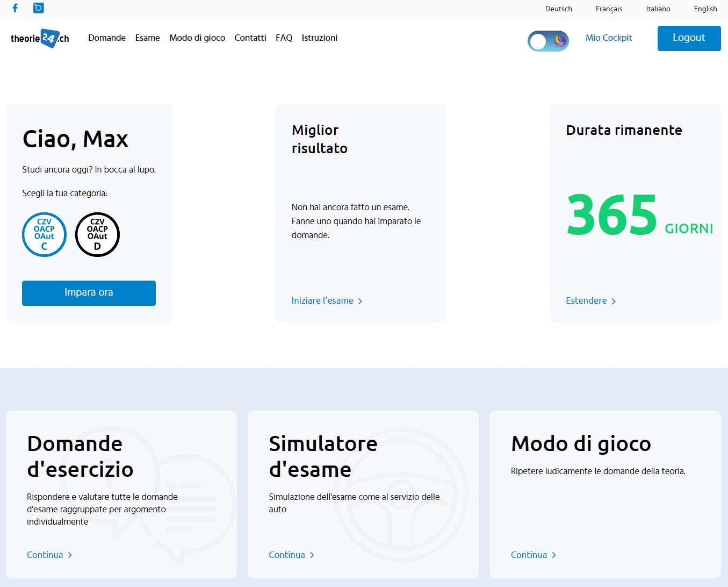This screenshot has width=728, height=587.
Task: Click arrow next to Iniziare l'esame
Action: point(360,302)
